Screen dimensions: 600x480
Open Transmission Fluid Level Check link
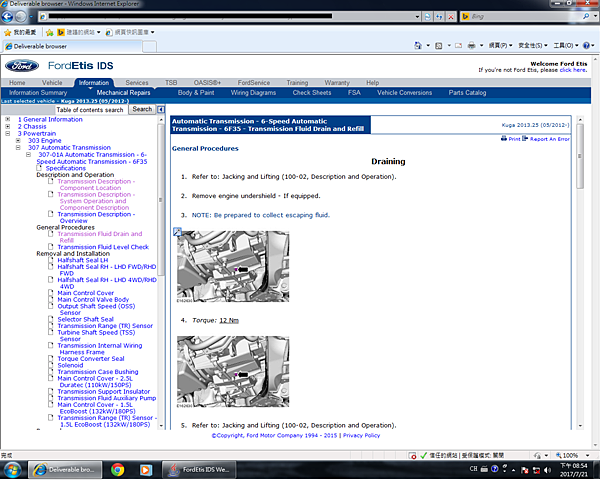click(x=103, y=247)
